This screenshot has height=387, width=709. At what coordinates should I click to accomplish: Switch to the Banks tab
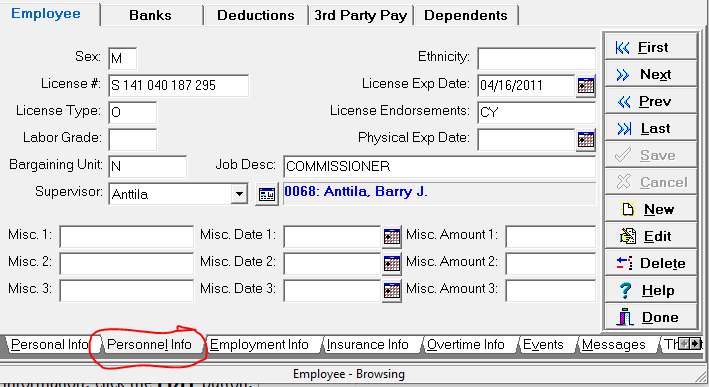pyautogui.click(x=151, y=15)
